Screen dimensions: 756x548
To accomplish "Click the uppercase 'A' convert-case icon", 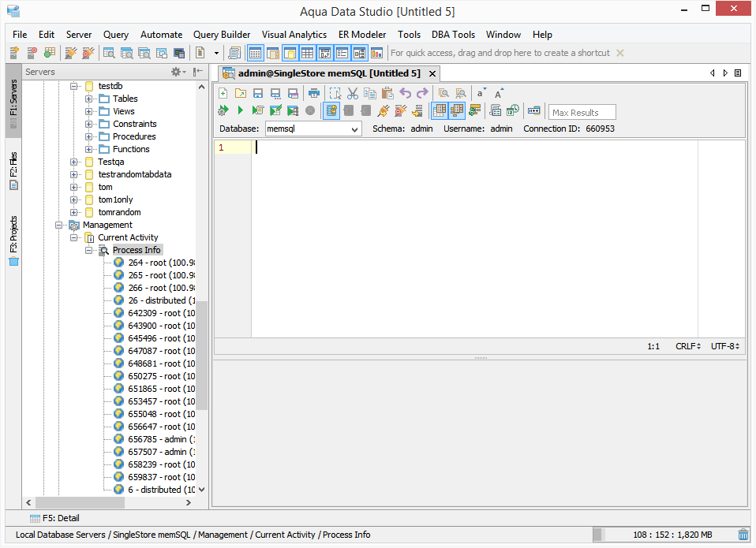I will [499, 93].
